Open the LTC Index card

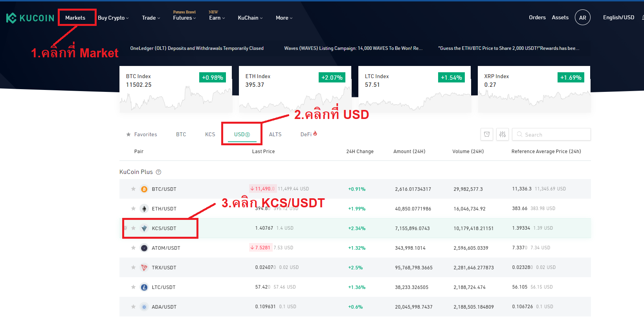point(415,89)
